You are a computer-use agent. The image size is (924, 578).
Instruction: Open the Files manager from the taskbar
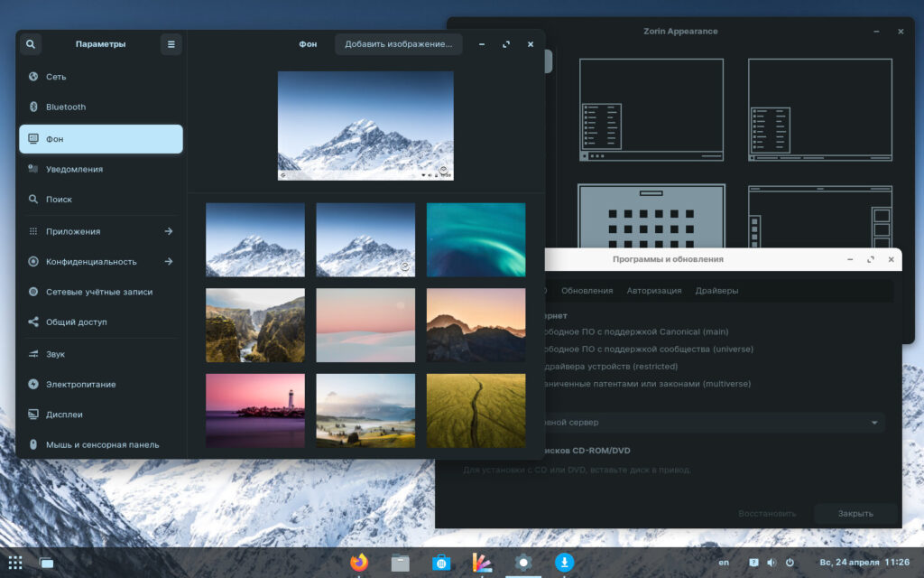tap(401, 563)
